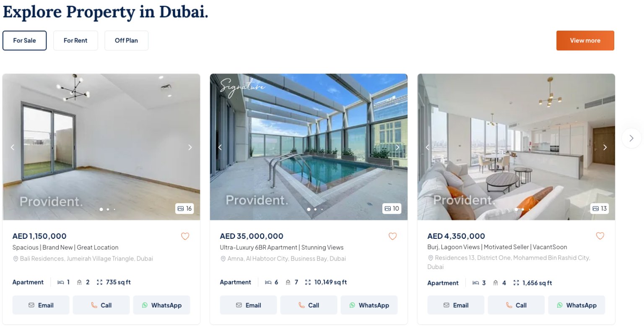Open photo count badge showing 16
Viewport: 644px width, 329px height.
tap(184, 209)
